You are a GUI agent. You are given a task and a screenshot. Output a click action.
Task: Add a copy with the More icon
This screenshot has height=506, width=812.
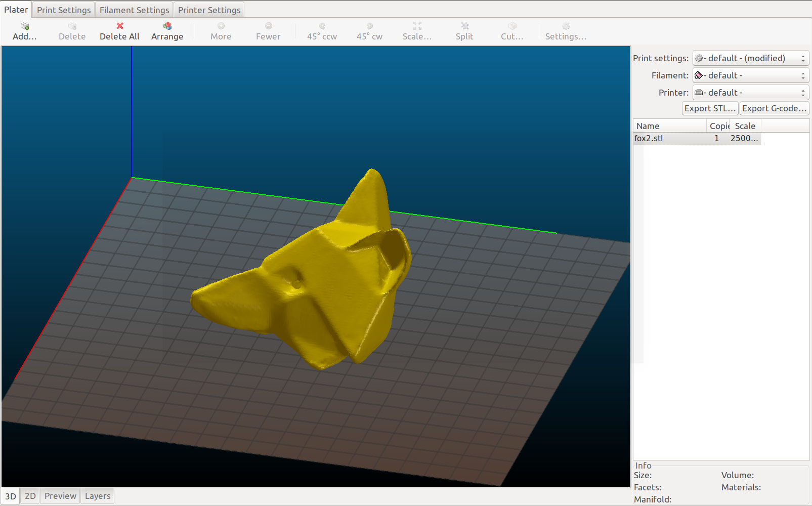221,26
